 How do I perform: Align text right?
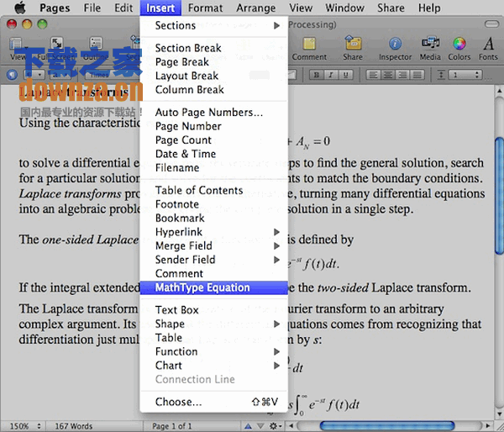pyautogui.click(x=402, y=75)
